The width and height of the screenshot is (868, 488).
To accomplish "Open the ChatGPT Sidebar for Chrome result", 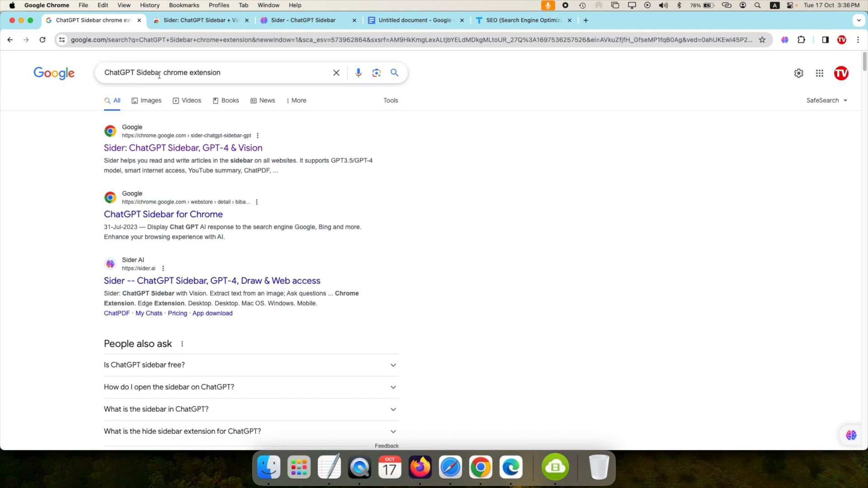I will pos(163,214).
